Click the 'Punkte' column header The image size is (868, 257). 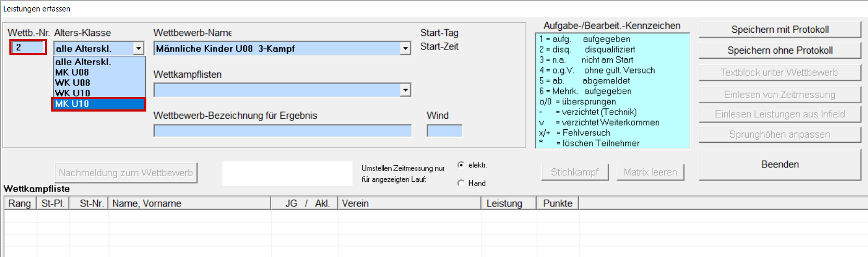point(557,203)
